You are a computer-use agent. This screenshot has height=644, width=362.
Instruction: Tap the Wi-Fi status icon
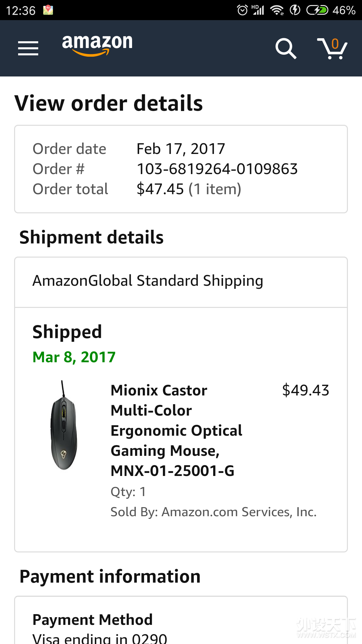[277, 10]
